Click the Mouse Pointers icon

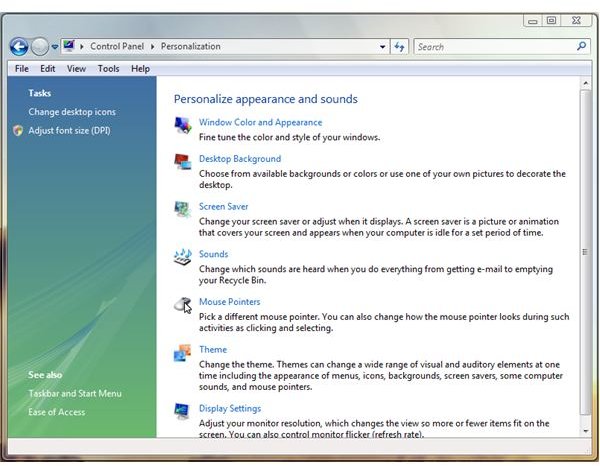click(183, 305)
